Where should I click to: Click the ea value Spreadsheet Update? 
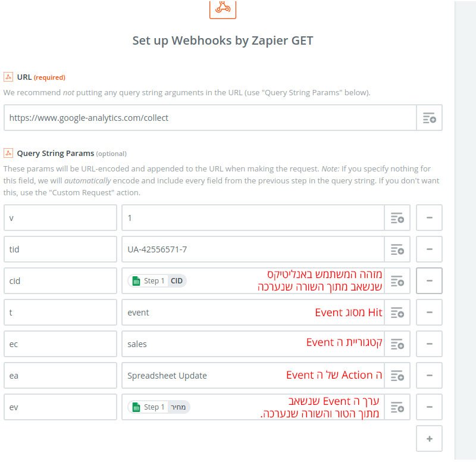coord(167,376)
